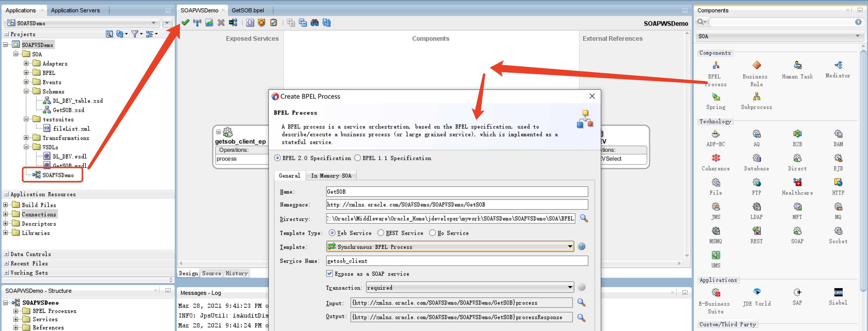868x331 pixels.
Task: Select Web Service template type
Action: pos(332,233)
